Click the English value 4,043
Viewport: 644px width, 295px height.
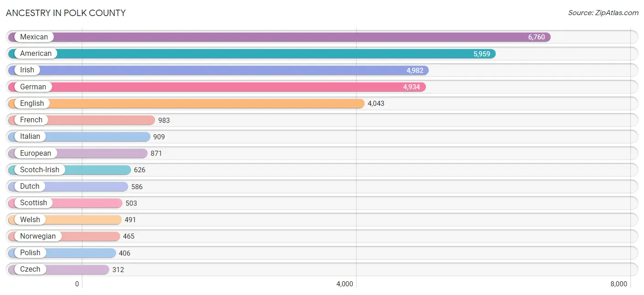coord(376,104)
